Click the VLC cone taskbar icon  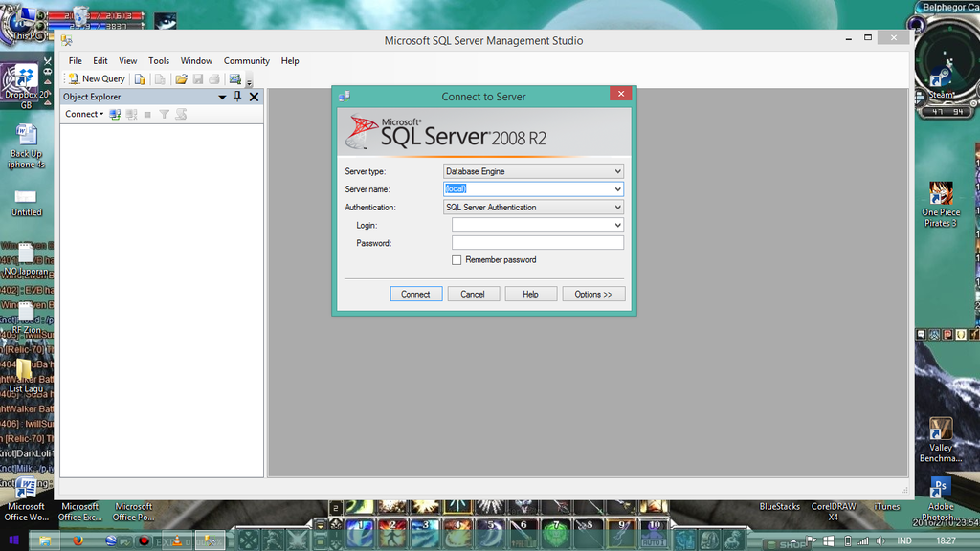point(177,540)
